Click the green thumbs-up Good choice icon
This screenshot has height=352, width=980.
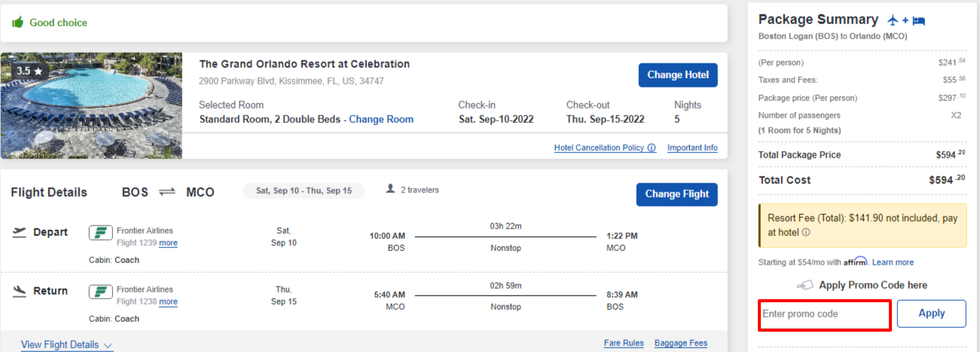tap(17, 23)
